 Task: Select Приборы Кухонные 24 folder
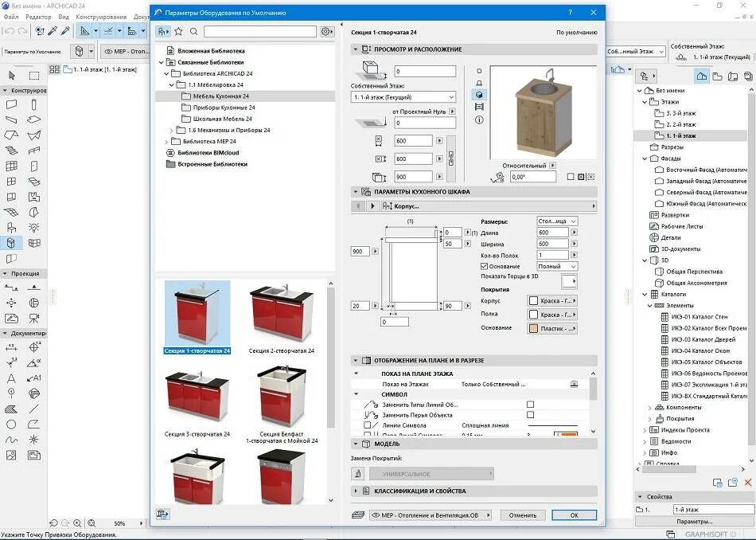[224, 108]
